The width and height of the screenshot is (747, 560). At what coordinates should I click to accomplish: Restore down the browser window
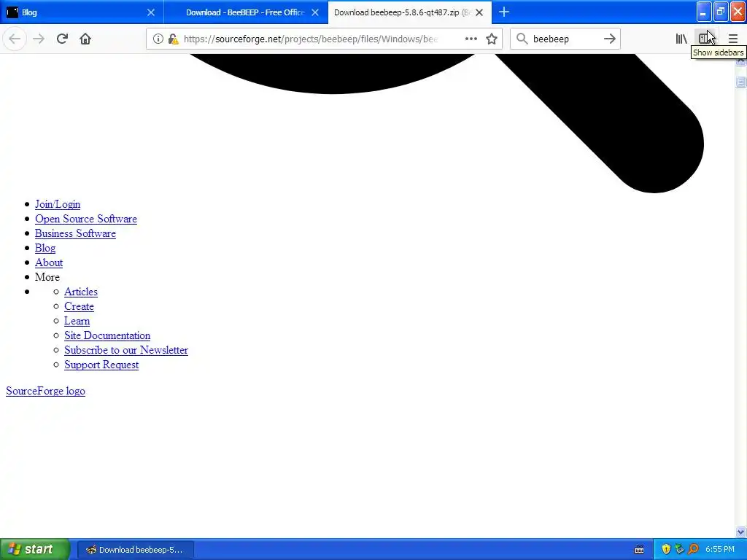[x=721, y=12]
